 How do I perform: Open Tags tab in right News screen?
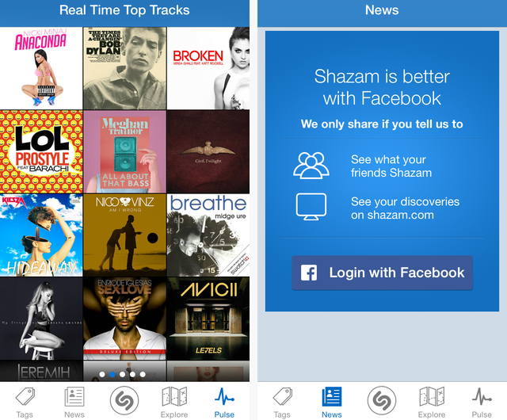click(282, 403)
